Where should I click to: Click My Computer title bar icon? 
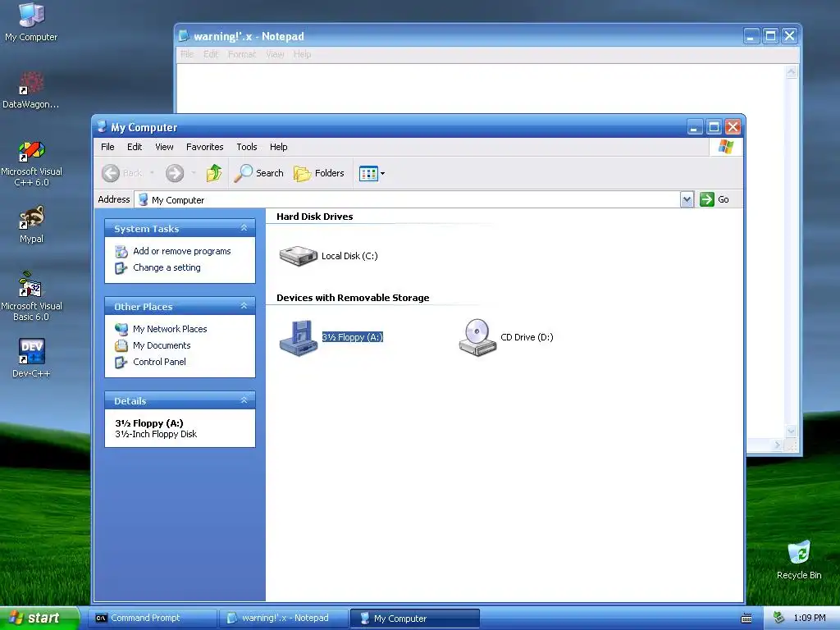(x=102, y=127)
